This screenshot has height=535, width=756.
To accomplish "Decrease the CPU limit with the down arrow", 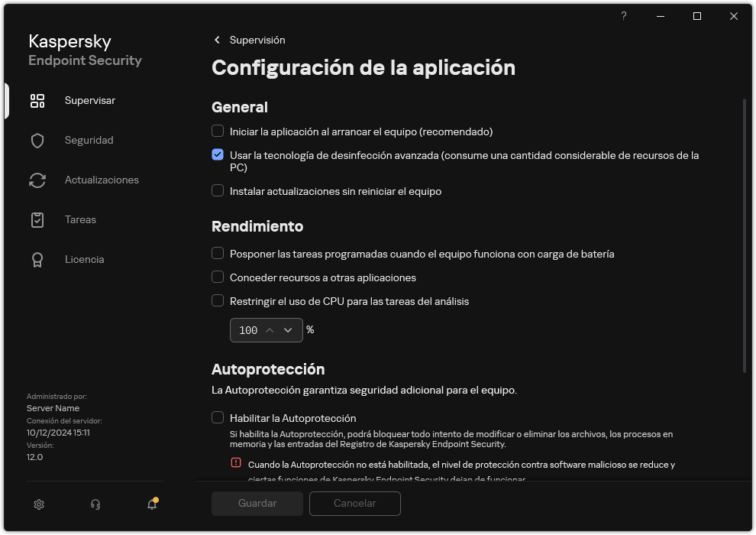I will click(x=288, y=329).
